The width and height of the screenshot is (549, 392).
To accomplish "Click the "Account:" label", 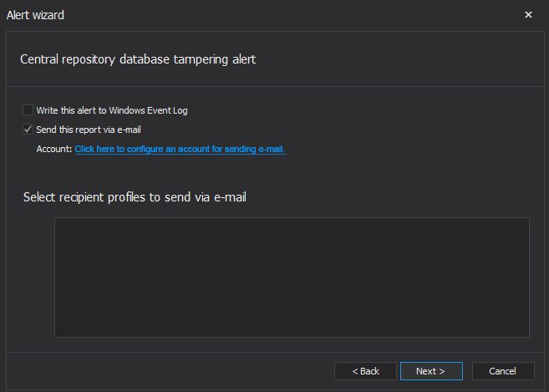I will pos(54,150).
